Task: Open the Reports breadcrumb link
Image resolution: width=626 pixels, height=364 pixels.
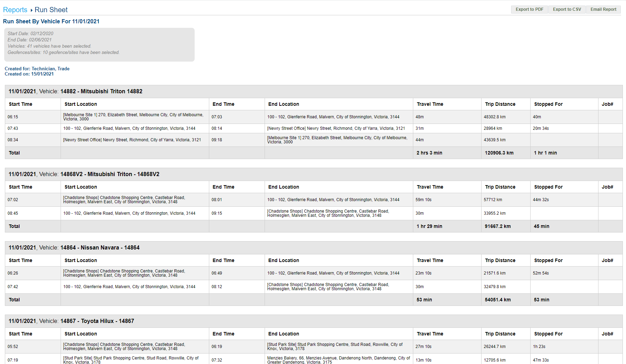Action: (15, 10)
